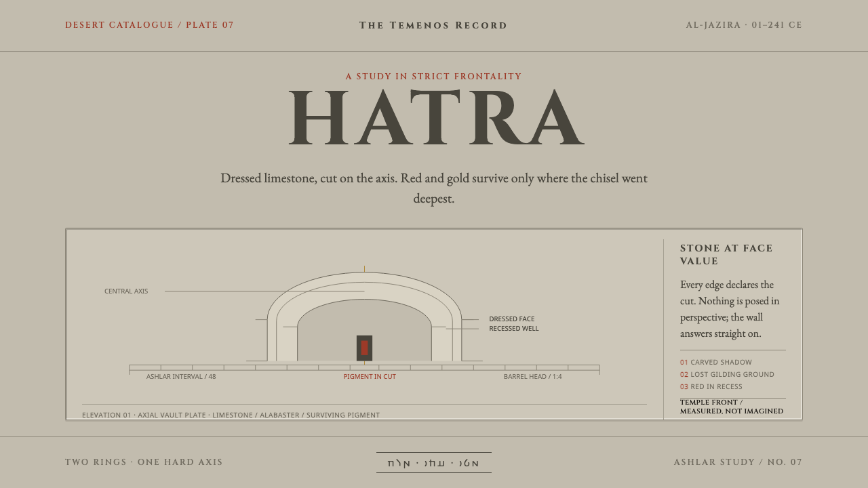Click 'Temple Front / Measured, Not Imagined' text
868x488 pixels.
click(732, 407)
